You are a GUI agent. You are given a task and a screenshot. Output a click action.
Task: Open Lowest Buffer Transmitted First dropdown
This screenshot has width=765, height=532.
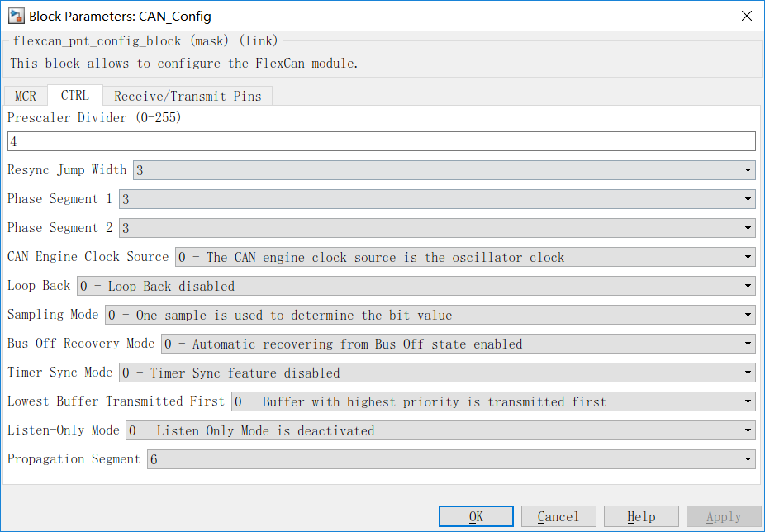(x=492, y=401)
